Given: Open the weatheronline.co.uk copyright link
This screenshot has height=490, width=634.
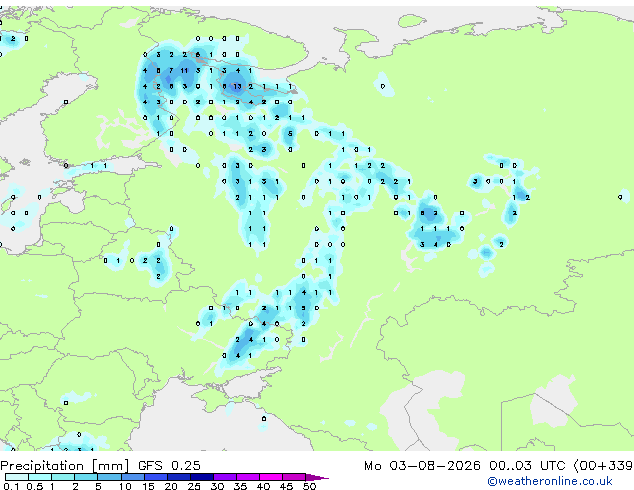Looking at the screenshot, I should 550,481.
